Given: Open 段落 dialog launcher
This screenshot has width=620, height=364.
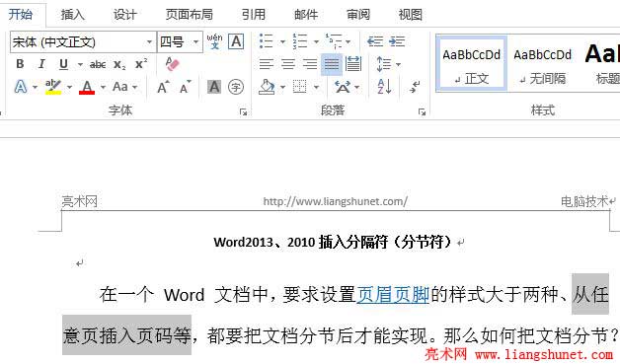Looking at the screenshot, I should coord(422,111).
